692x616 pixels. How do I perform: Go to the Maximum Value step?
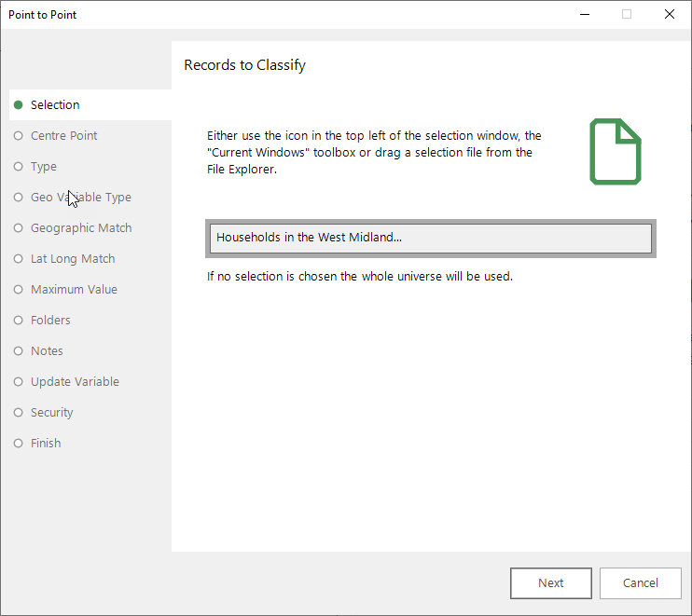(74, 290)
